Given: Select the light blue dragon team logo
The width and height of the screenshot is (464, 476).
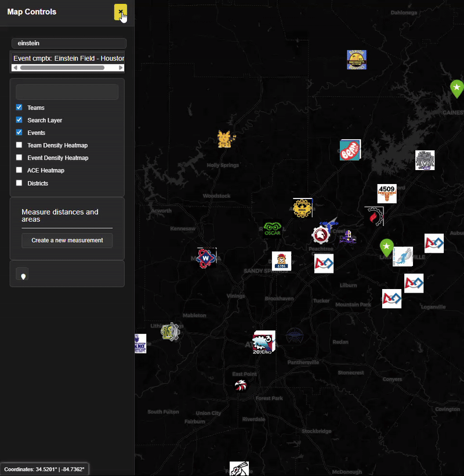Looking at the screenshot, I should (403, 257).
